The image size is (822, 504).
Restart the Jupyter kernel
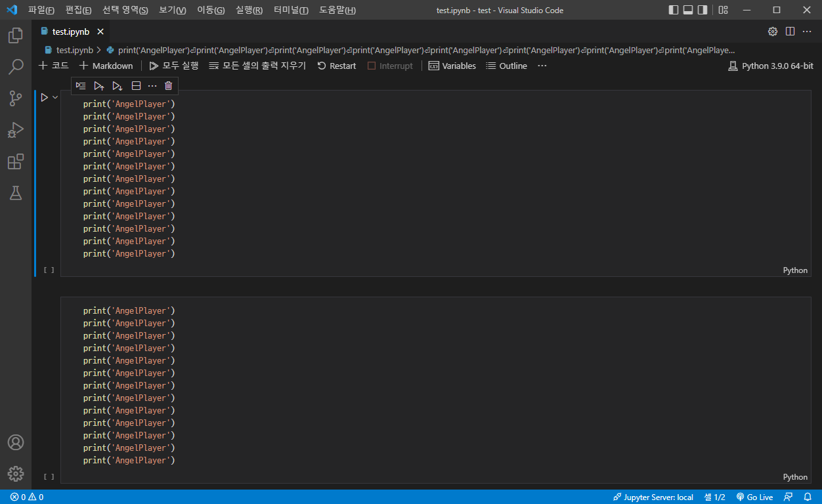[336, 66]
